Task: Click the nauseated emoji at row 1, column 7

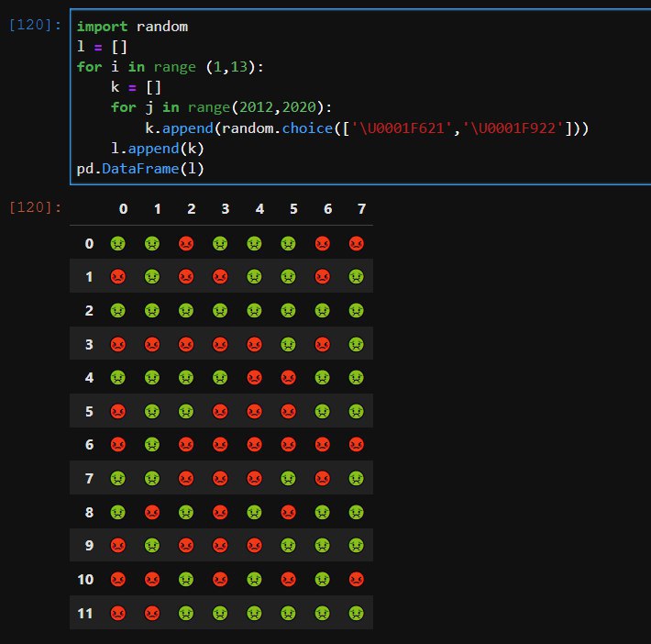Action: (x=357, y=276)
